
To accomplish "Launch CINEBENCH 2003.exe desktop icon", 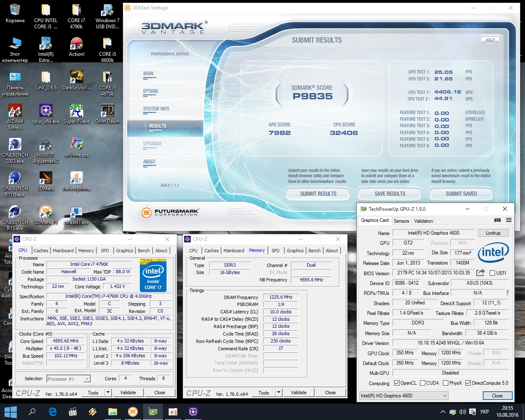I will coord(15,151).
